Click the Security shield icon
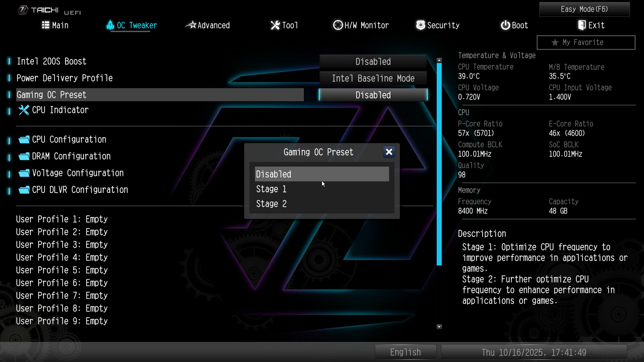Viewport: 644px width, 362px height. [x=420, y=25]
